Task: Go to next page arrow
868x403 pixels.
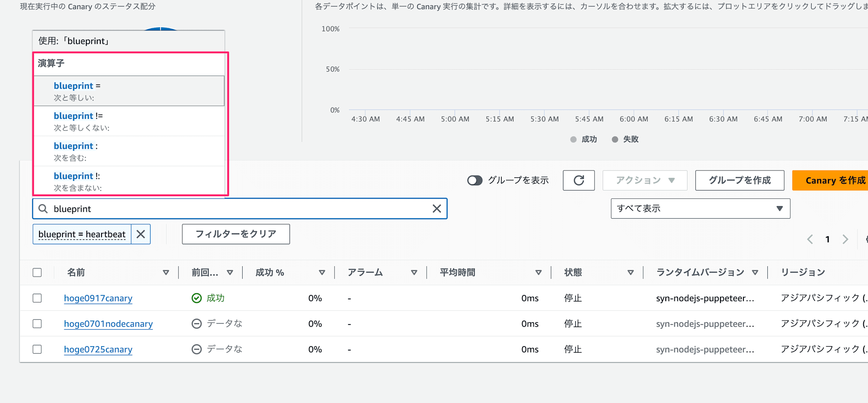Action: coord(845,239)
